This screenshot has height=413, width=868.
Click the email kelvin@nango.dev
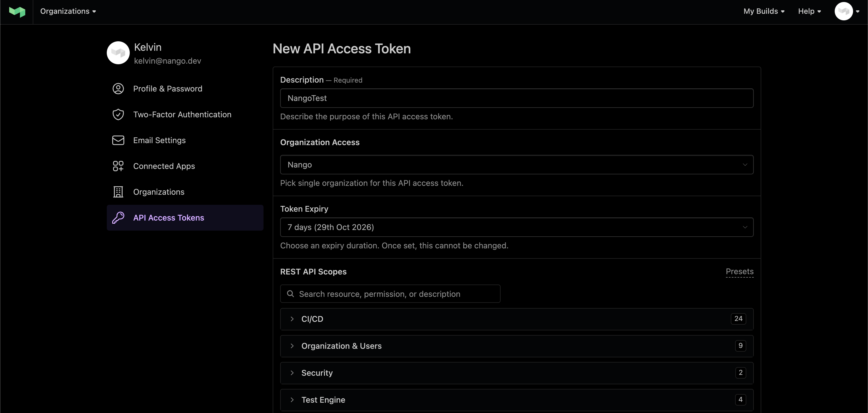[167, 61]
